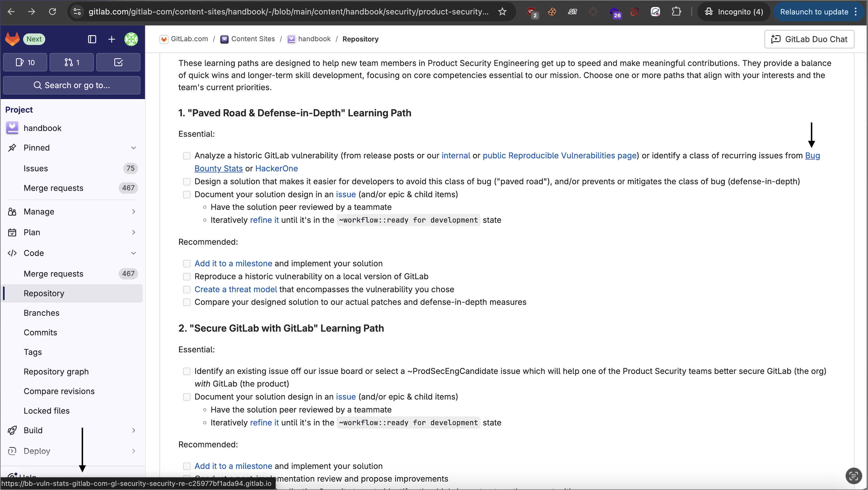Expand the Manage sidebar section
Screen dimensions: 868x490
click(x=133, y=212)
